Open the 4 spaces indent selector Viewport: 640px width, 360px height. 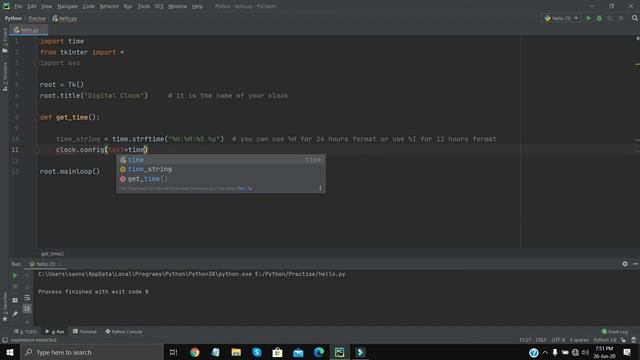click(579, 340)
